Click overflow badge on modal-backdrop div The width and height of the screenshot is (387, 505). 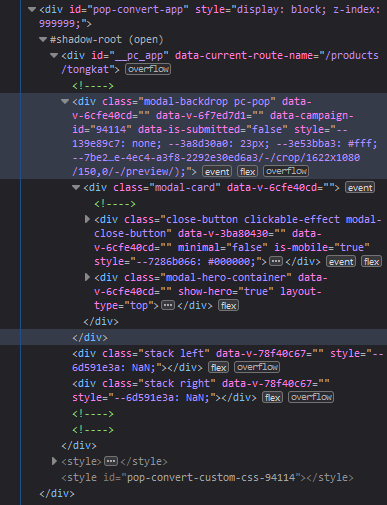point(286,171)
